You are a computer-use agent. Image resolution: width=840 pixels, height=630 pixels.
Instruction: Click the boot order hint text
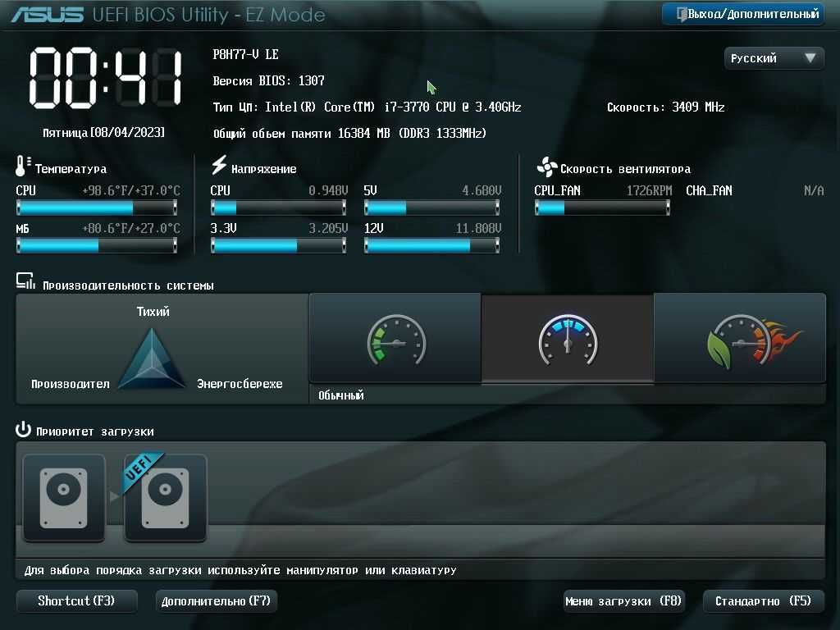click(x=240, y=571)
